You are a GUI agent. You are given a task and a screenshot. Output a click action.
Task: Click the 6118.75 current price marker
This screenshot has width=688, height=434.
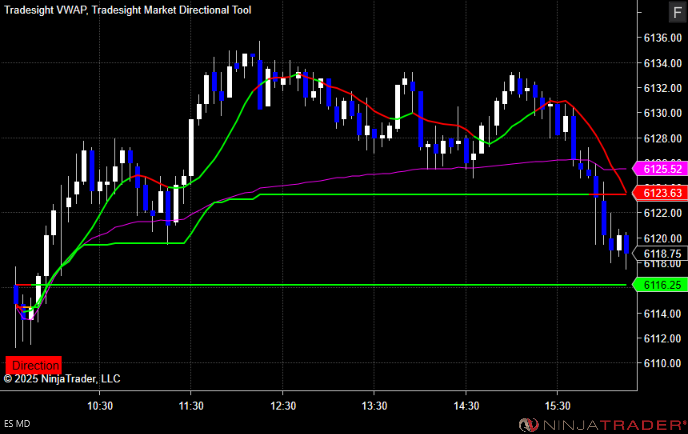point(662,254)
